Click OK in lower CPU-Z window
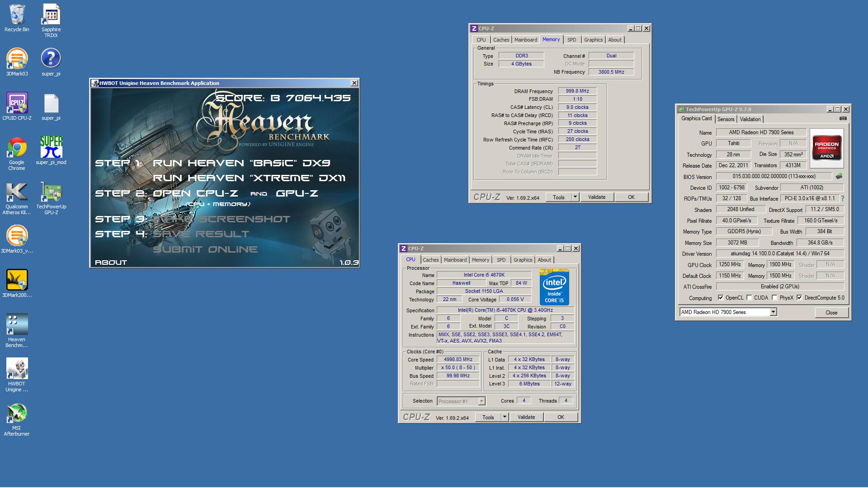This screenshot has width=868, height=488. coord(561,417)
